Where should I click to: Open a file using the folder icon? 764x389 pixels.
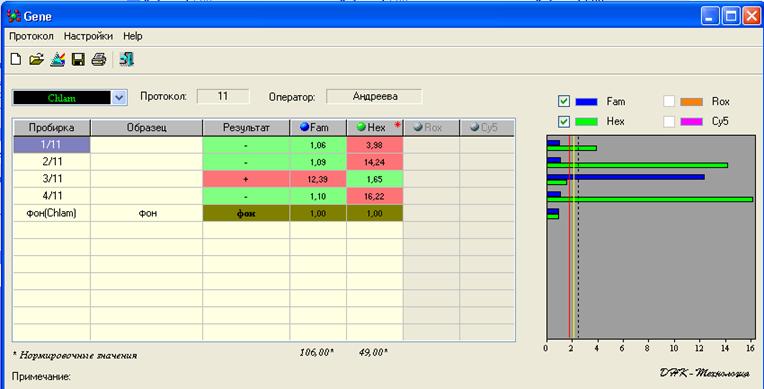pyautogui.click(x=37, y=60)
